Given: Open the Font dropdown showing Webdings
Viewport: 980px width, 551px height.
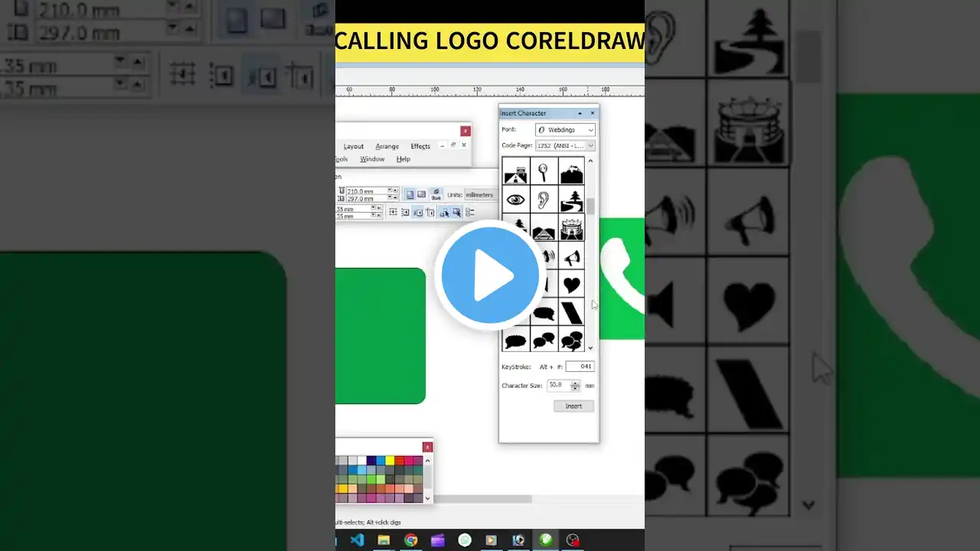Looking at the screenshot, I should 565,130.
